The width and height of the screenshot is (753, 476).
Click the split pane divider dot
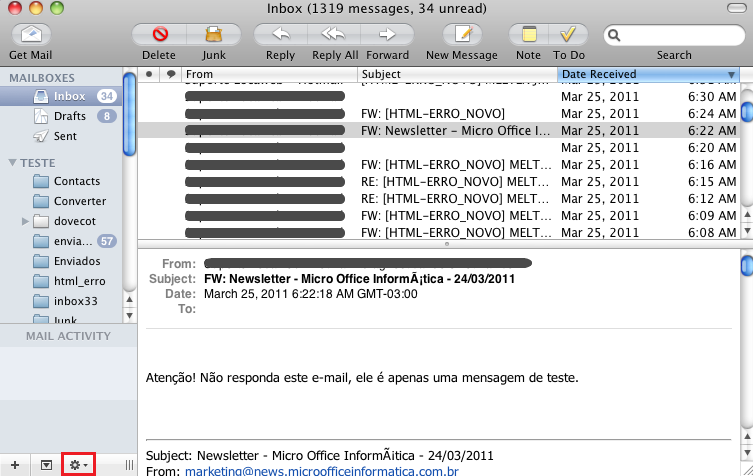tap(447, 244)
